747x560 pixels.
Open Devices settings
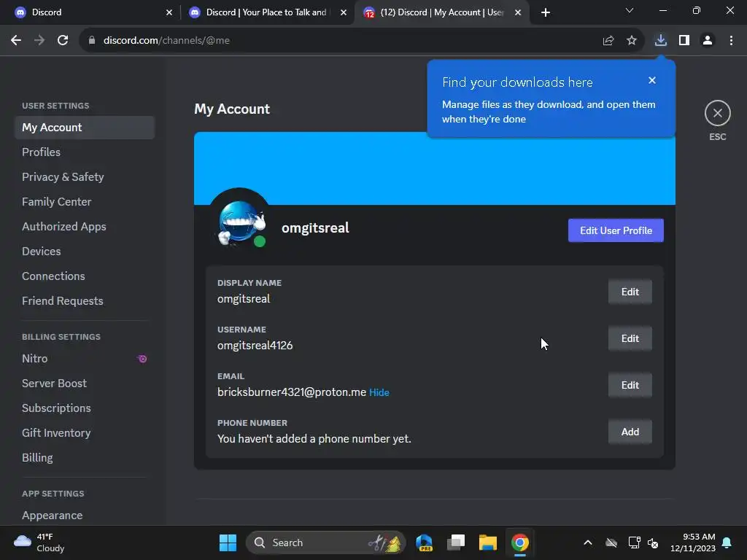click(x=85, y=252)
